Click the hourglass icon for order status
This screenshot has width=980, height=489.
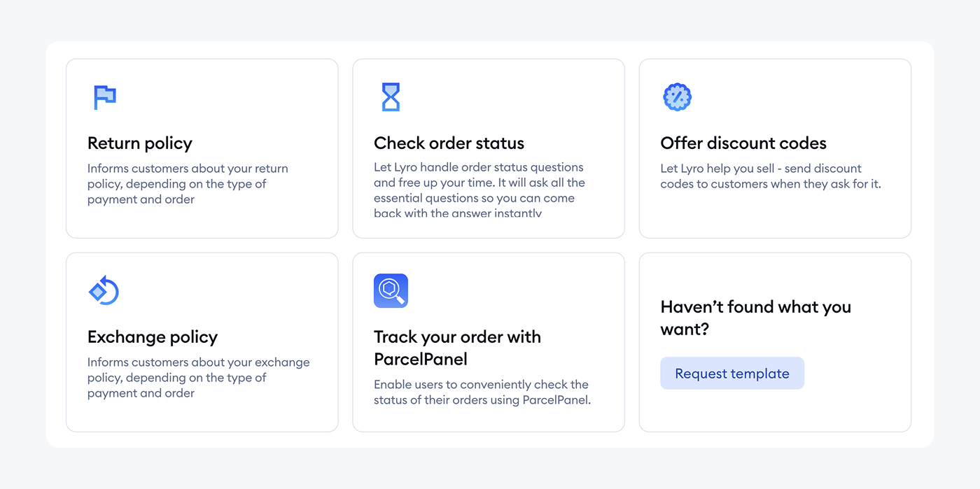coord(391,97)
